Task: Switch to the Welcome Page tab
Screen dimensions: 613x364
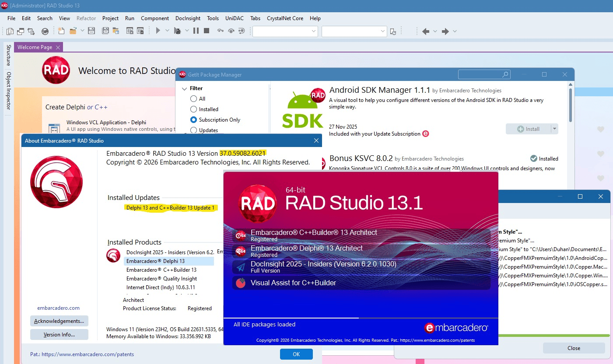Action: 35,47
